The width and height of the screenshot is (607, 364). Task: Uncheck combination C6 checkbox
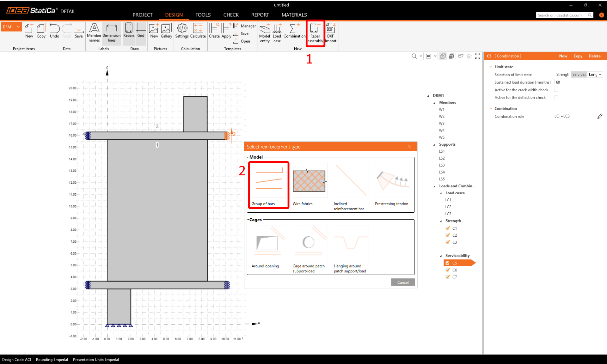point(448,270)
